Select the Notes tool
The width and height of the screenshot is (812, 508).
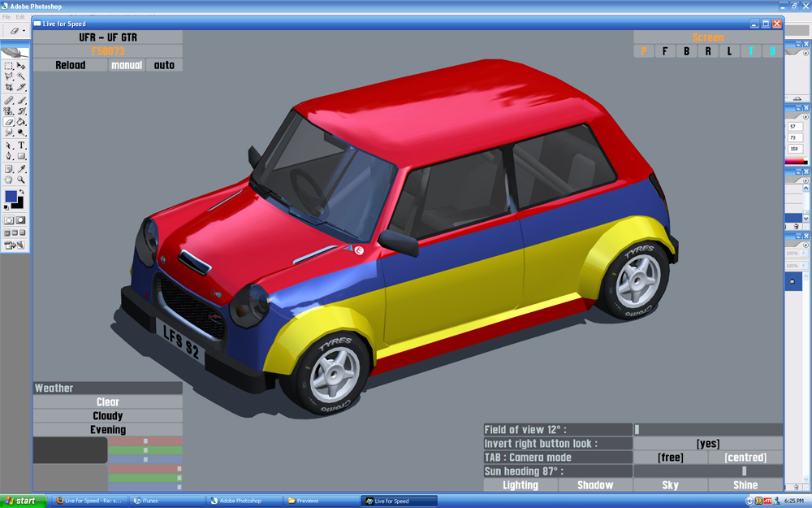pos(9,169)
